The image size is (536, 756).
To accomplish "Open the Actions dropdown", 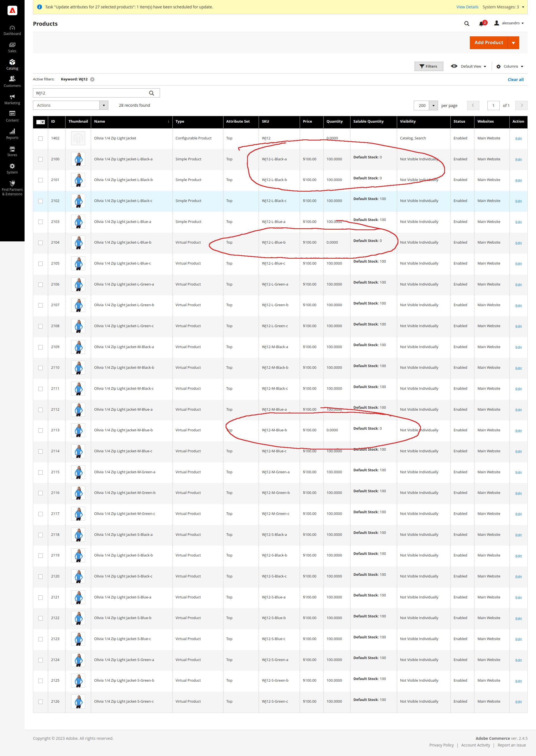I will point(70,105).
